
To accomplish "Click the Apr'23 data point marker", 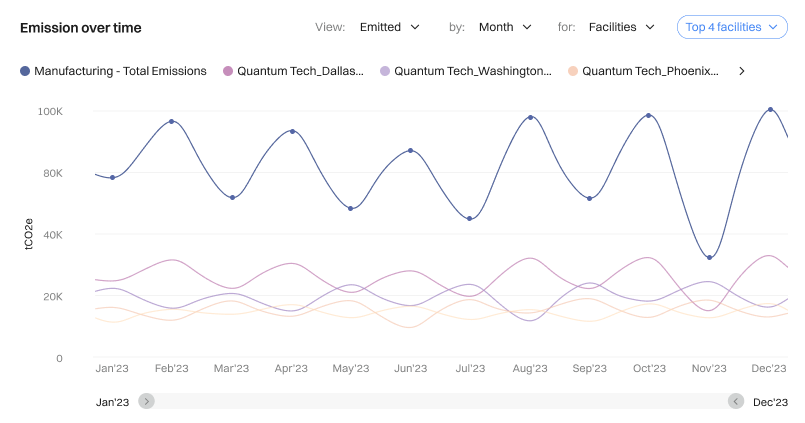I will [x=292, y=132].
